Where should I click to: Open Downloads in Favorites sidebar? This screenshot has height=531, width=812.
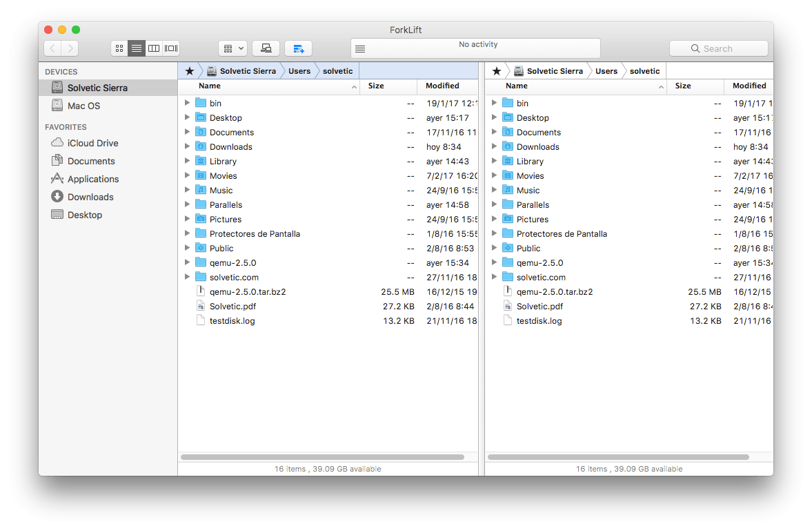click(x=108, y=197)
